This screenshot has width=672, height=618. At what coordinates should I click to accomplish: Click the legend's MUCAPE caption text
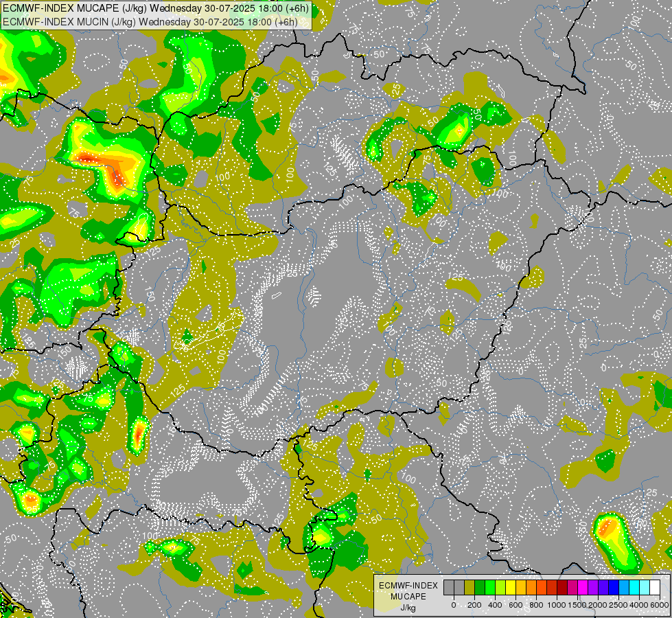(408, 597)
